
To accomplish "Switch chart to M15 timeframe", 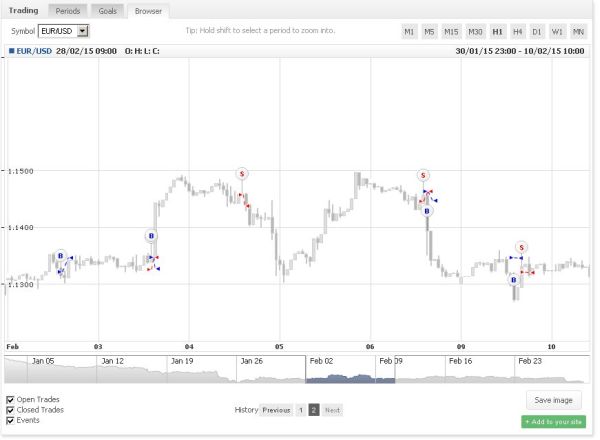I will coord(452,31).
